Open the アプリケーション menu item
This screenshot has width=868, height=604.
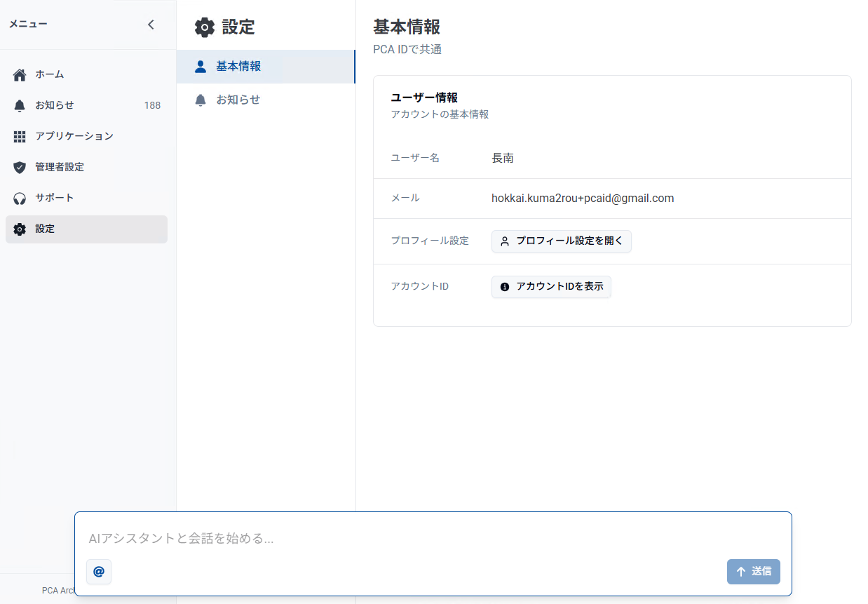pyautogui.click(x=74, y=136)
